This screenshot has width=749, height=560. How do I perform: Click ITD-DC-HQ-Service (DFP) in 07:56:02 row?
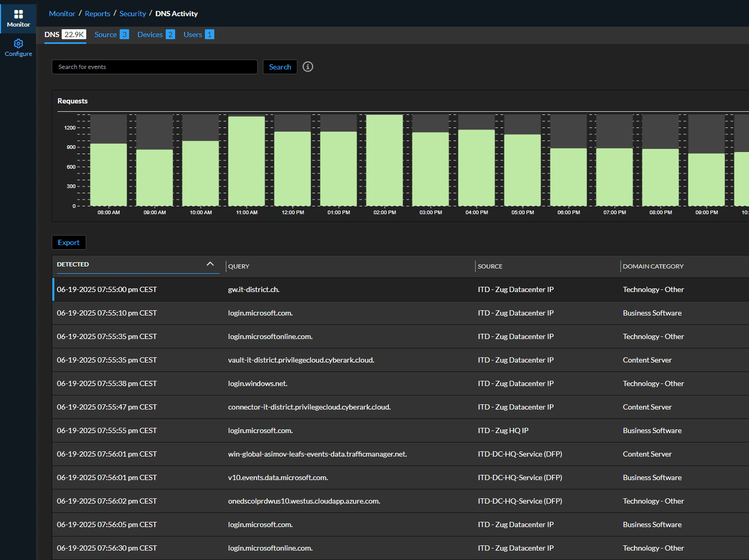tap(520, 501)
